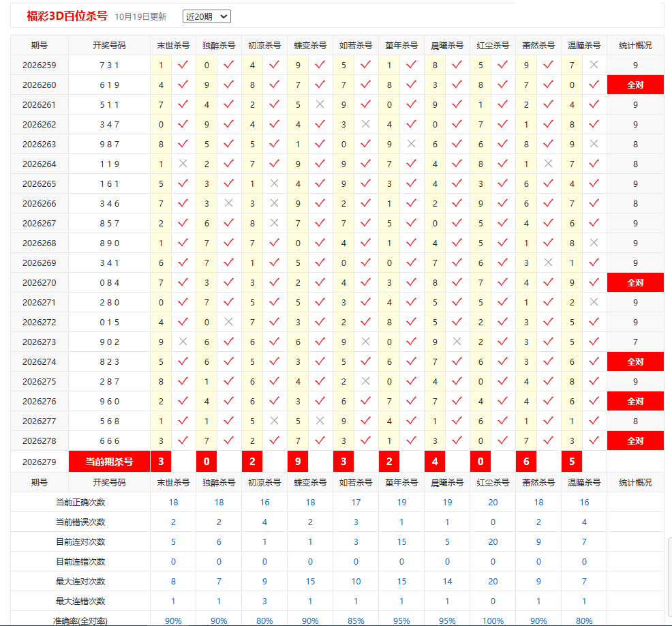Screen dimensions: 672x626
Task: Click the X mark for 萧然杀号 in row 2026264
Action: pos(548,164)
